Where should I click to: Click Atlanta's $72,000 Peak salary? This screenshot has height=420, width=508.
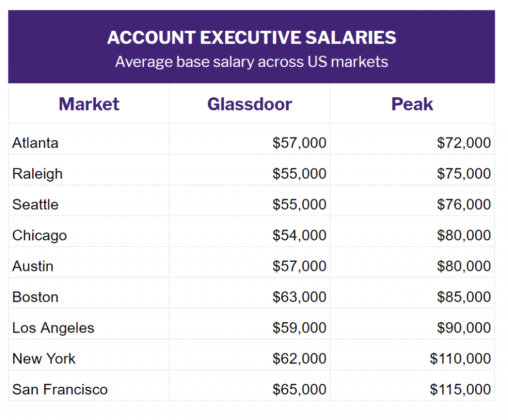(x=464, y=143)
